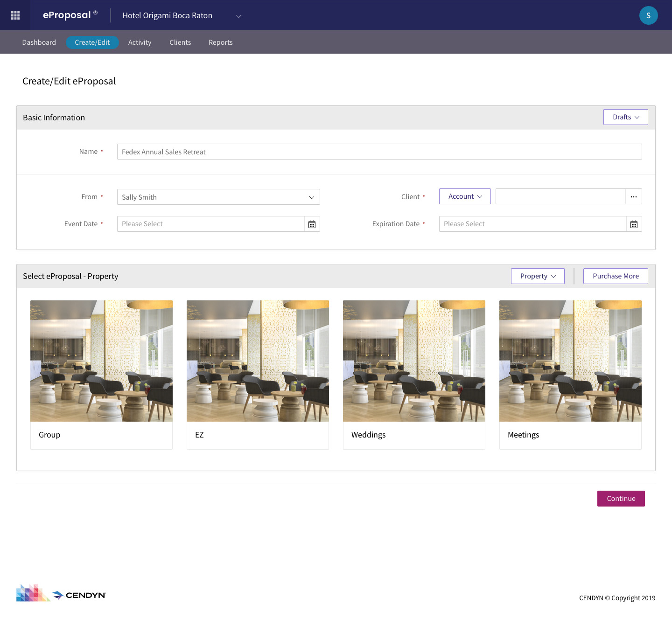This screenshot has width=672, height=625.
Task: Select the Create/Edit tab
Action: point(92,42)
